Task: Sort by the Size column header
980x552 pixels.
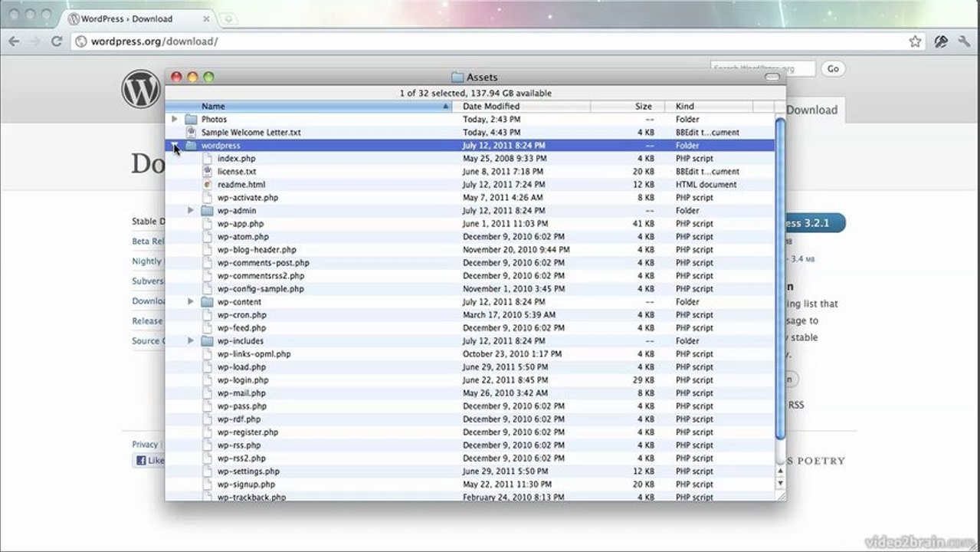Action: coord(628,107)
